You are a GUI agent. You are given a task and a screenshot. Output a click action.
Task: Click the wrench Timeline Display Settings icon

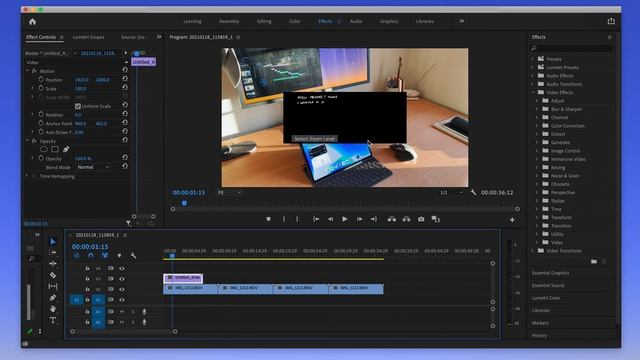[x=133, y=256]
